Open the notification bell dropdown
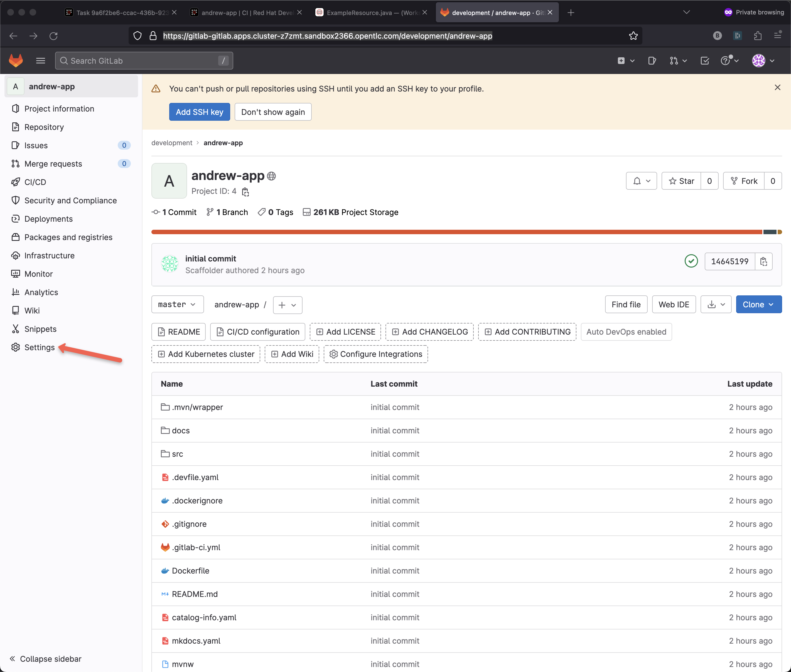 [x=641, y=181]
